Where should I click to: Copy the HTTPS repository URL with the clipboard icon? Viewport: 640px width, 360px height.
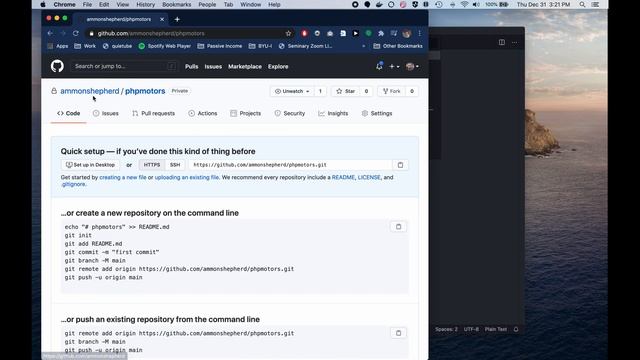click(400, 165)
